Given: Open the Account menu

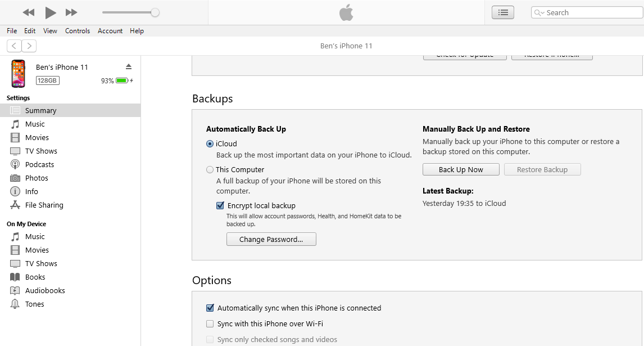Looking at the screenshot, I should click(110, 31).
